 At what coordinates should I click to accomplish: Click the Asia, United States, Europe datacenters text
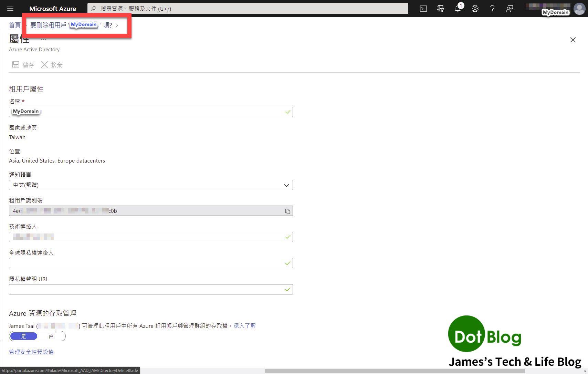pos(57,161)
